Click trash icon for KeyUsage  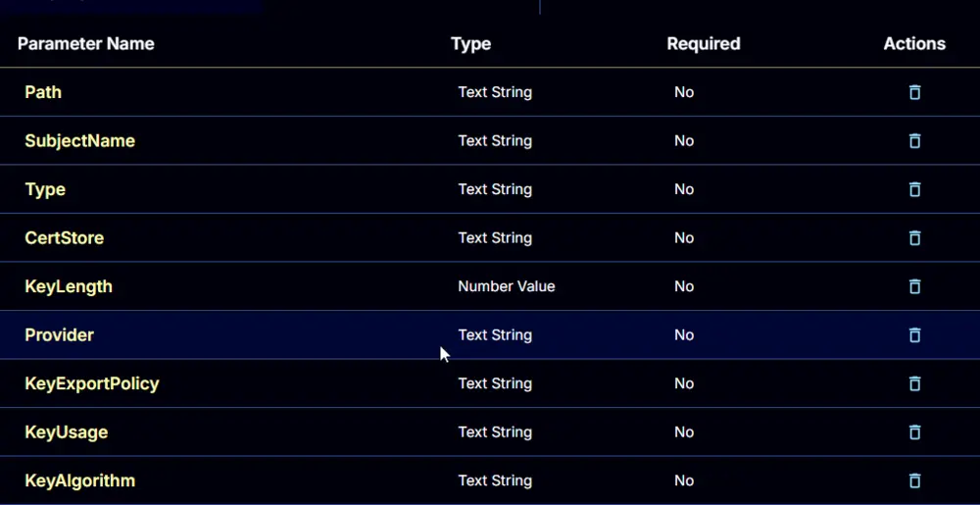click(914, 431)
